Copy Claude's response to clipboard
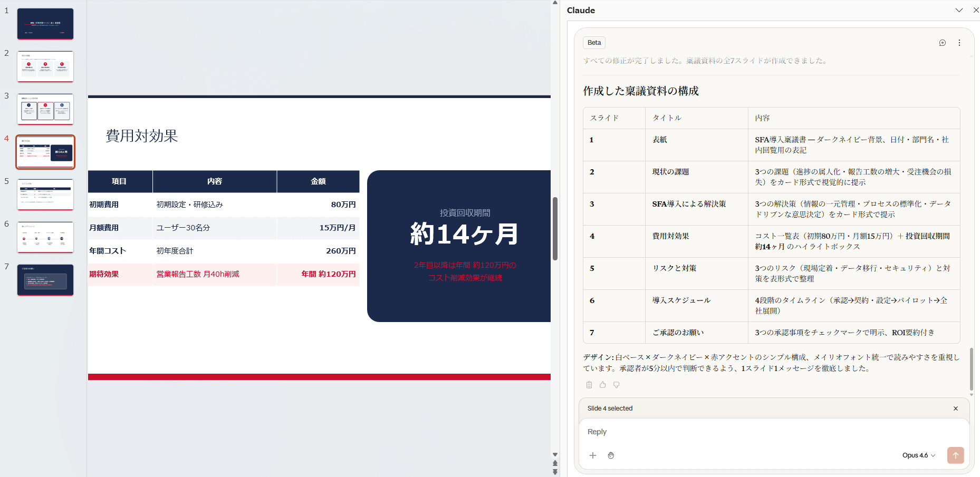 coord(589,385)
